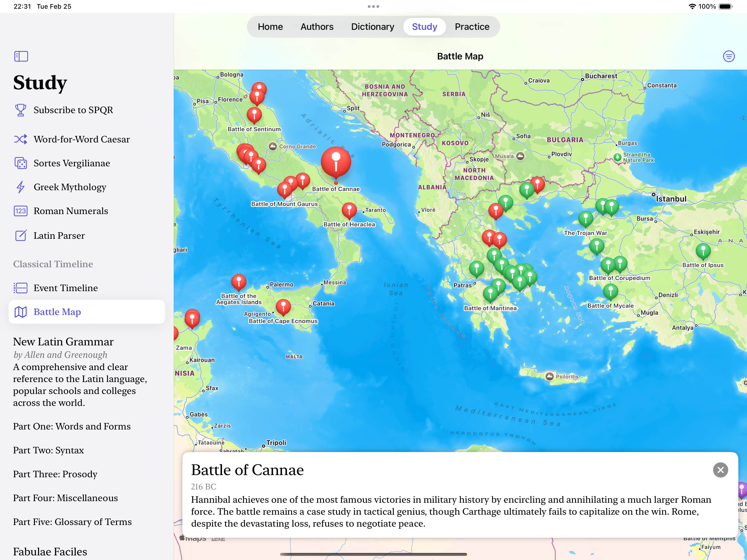
Task: Select the Battle of Heraclea red pin
Action: coord(349,210)
